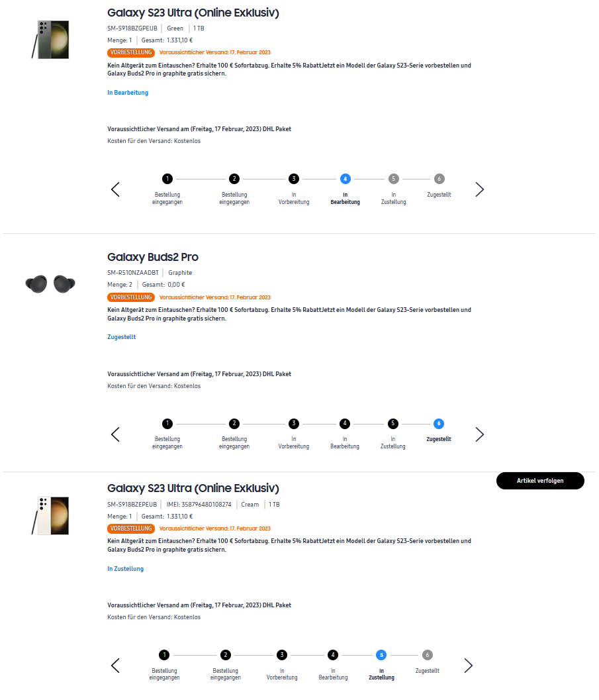Click right arrow on cream S23 Ultra tracker
This screenshot has width=599, height=700.
tap(469, 666)
